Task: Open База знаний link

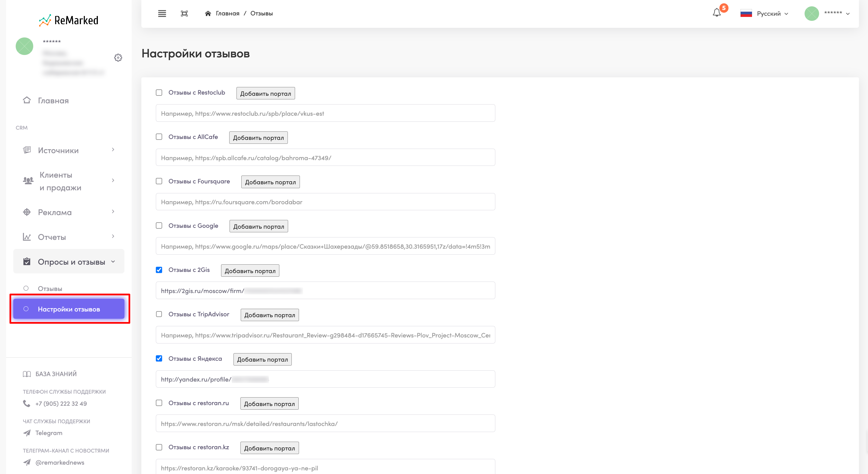Action: click(x=56, y=374)
